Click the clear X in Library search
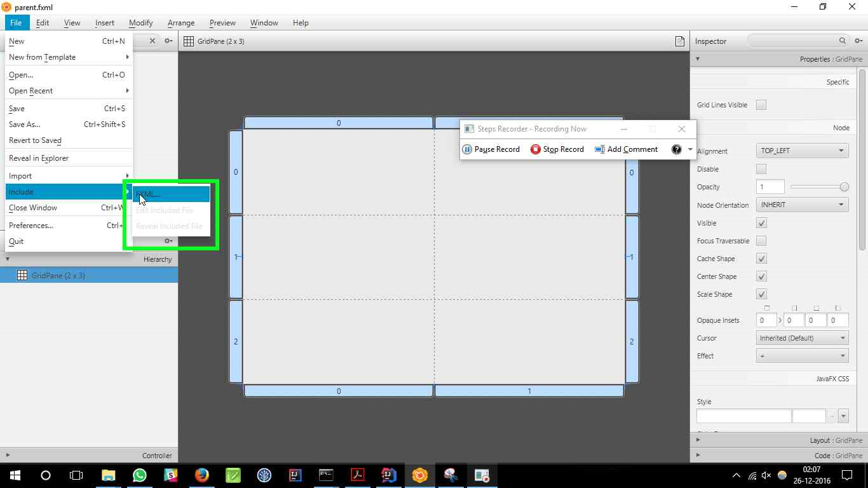The image size is (868, 488). click(153, 41)
